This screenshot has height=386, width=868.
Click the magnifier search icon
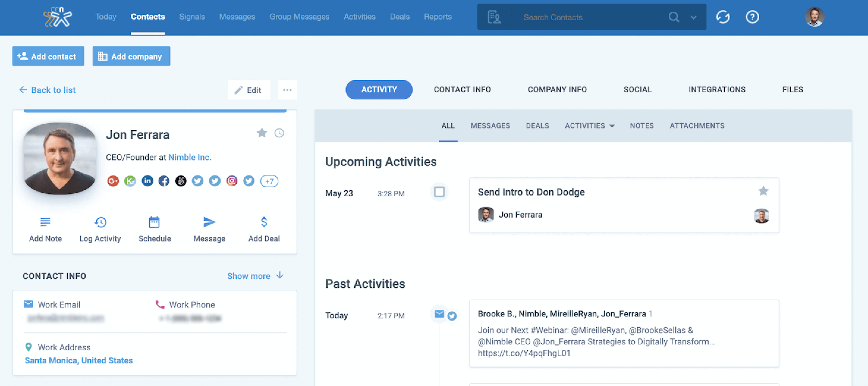coord(674,17)
